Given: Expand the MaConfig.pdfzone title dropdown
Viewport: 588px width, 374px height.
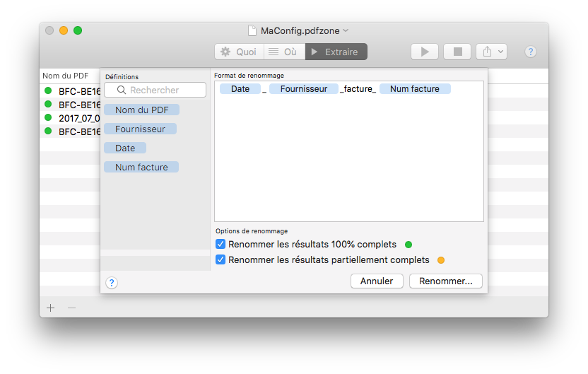Looking at the screenshot, I should 346,30.
